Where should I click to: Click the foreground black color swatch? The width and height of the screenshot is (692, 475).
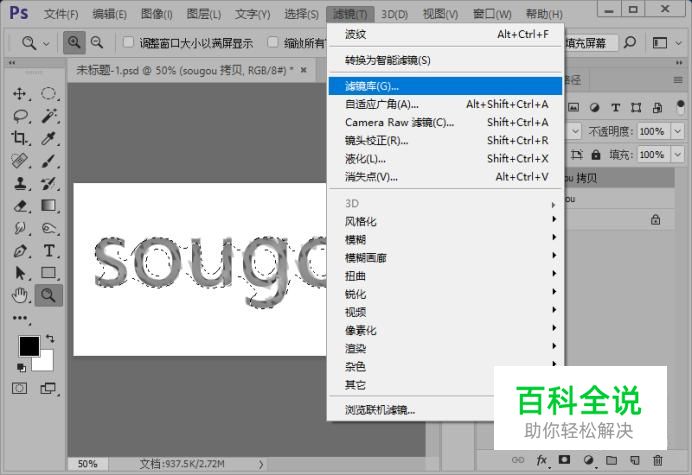[x=29, y=346]
